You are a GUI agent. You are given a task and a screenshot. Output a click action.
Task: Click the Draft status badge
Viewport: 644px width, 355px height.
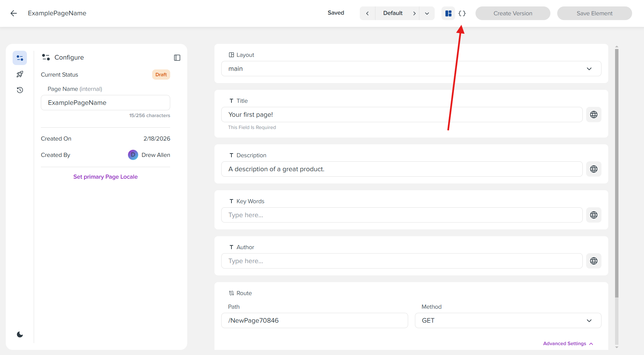pyautogui.click(x=161, y=74)
